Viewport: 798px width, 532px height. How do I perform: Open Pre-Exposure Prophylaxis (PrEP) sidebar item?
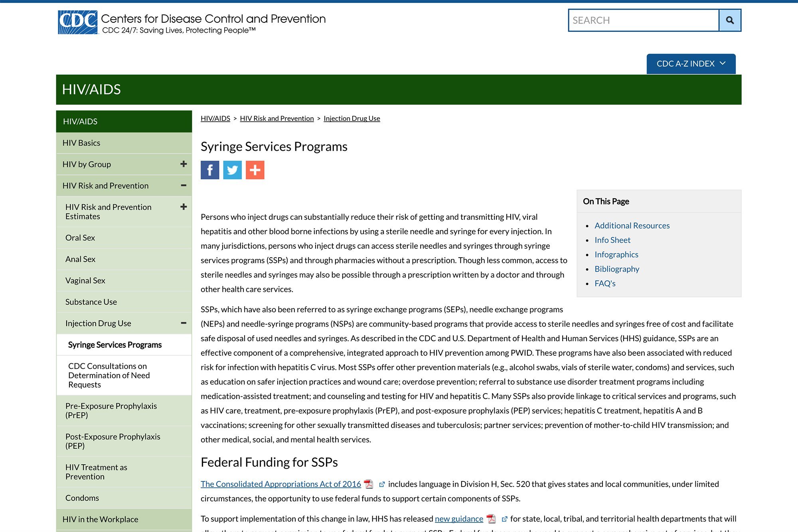[124, 411]
